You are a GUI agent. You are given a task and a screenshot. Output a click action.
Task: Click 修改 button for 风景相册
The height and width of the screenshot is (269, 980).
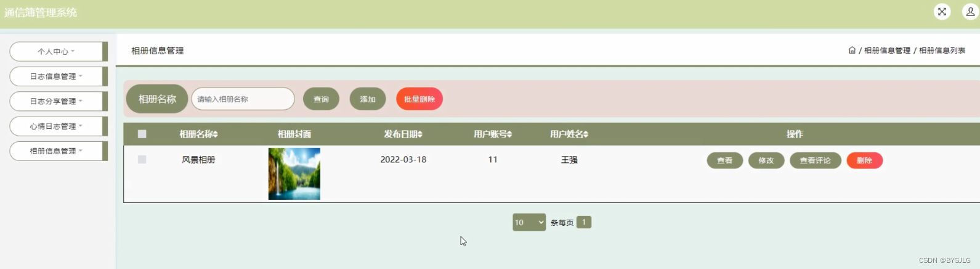coord(766,160)
